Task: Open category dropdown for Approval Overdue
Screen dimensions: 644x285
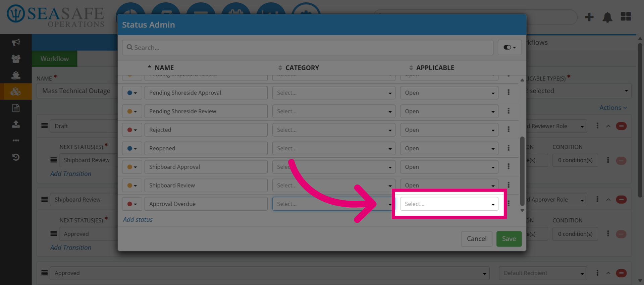Action: (334, 204)
